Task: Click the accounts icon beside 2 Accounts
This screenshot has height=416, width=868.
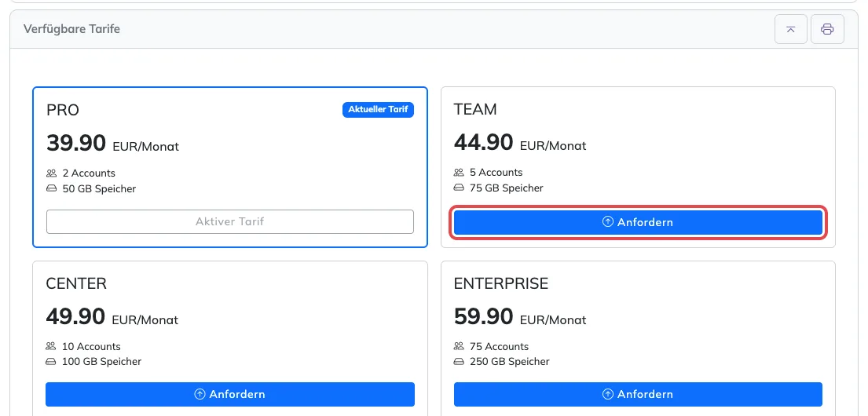Action: click(x=52, y=173)
